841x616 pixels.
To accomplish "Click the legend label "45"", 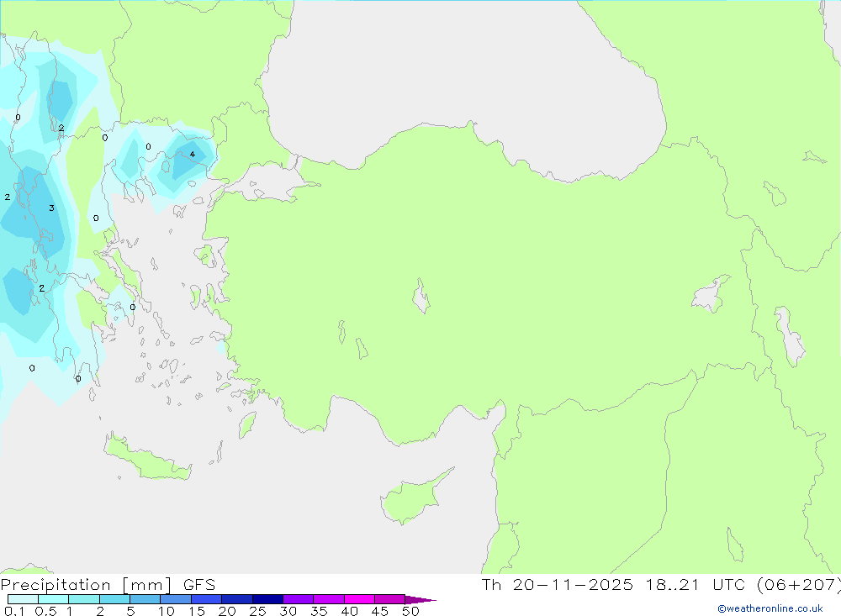I will coord(380,611).
